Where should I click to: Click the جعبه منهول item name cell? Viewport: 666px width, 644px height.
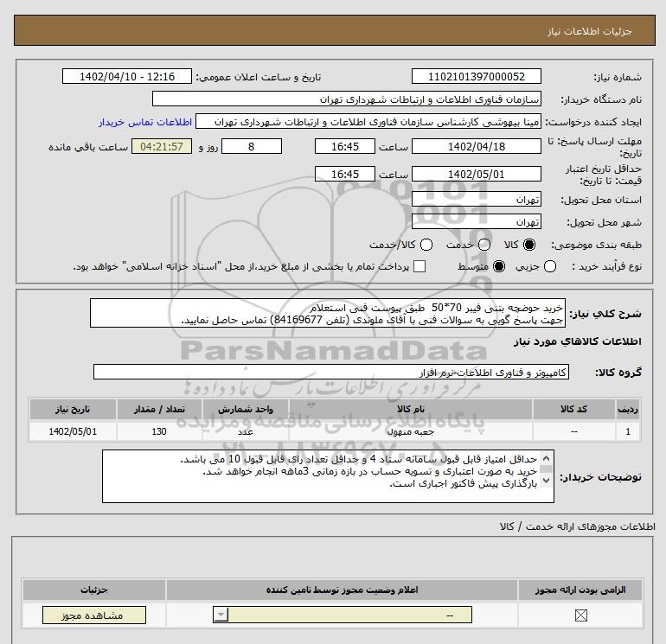[410, 431]
